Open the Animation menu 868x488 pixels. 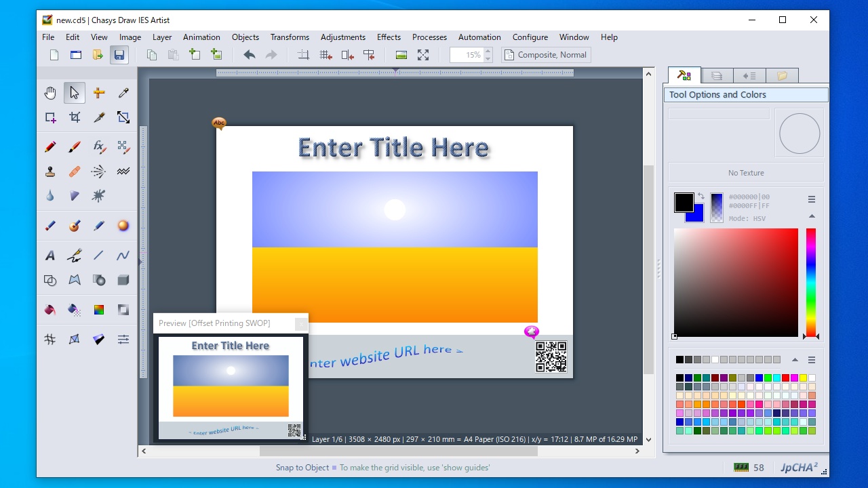pyautogui.click(x=201, y=37)
